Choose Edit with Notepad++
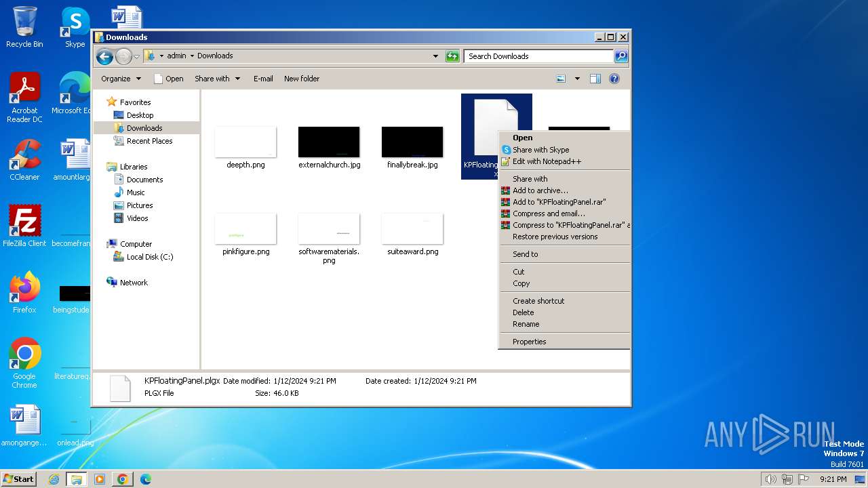The width and height of the screenshot is (868, 488). (x=547, y=161)
